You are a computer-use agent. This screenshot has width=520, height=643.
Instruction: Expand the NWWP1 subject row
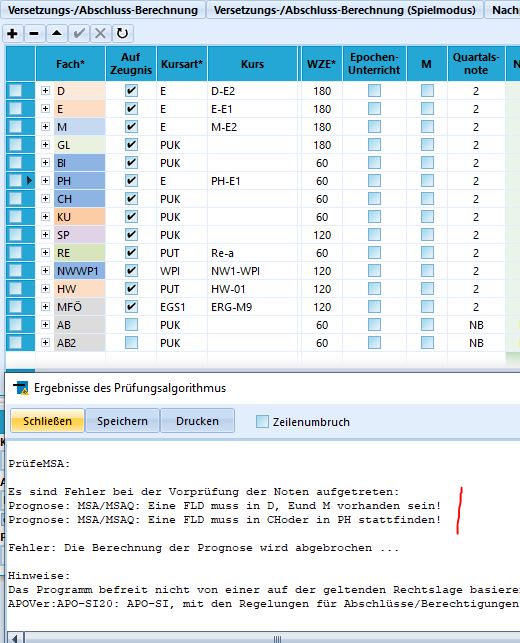pyautogui.click(x=46, y=271)
